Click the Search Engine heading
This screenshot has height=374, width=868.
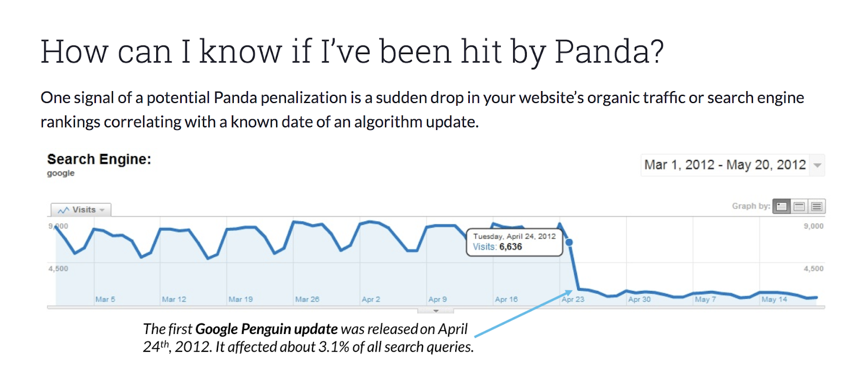point(99,159)
